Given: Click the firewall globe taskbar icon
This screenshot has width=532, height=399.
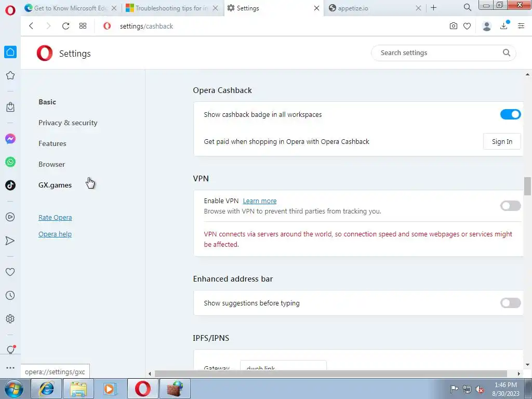Looking at the screenshot, I should (x=175, y=389).
